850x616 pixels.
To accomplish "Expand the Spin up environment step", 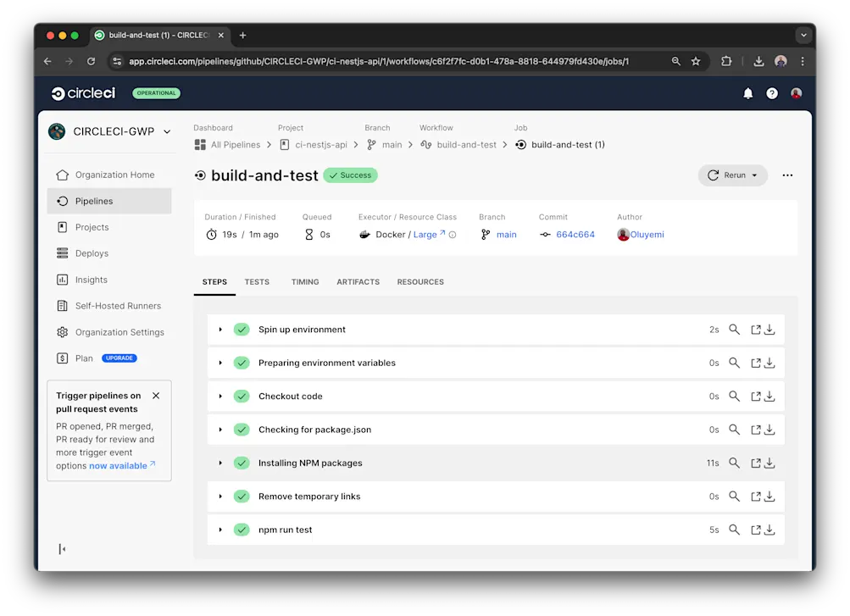I will pos(220,330).
